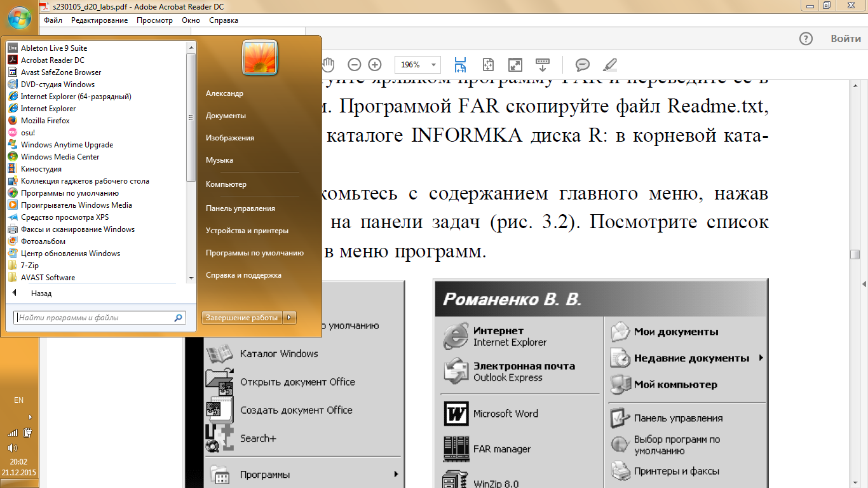This screenshot has width=868, height=488.
Task: Click the fit one full page icon
Action: click(x=488, y=65)
